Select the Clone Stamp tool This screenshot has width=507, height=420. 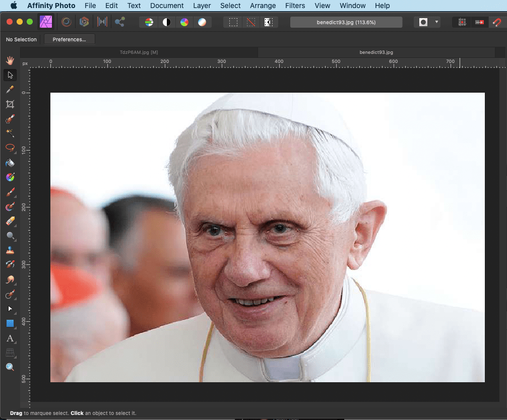pos(10,250)
